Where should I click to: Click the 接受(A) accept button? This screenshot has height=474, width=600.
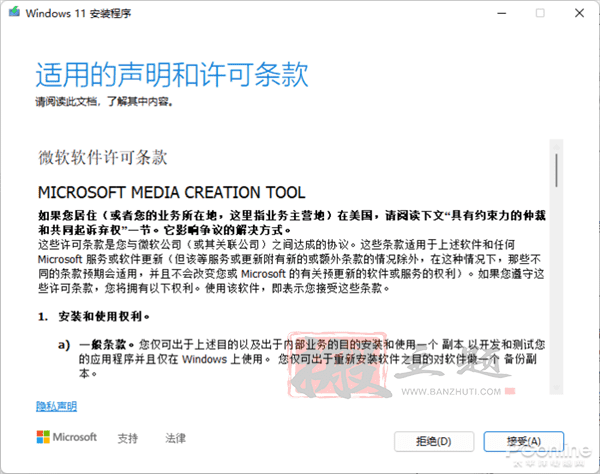click(x=523, y=441)
